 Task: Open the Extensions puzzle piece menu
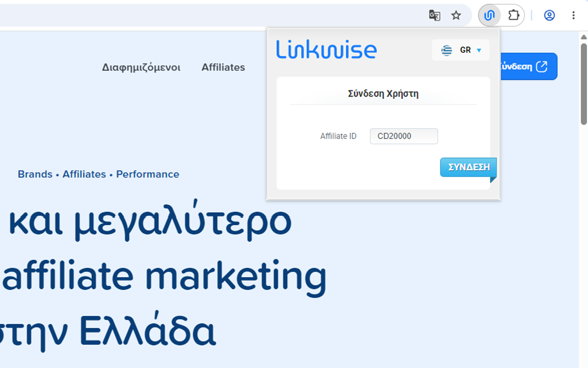tap(514, 16)
